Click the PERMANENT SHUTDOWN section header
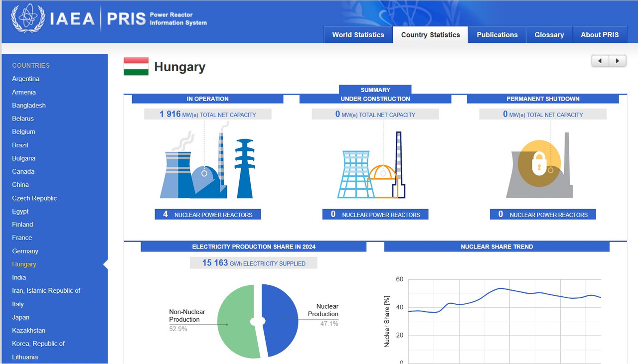The width and height of the screenshot is (638, 364). pos(543,99)
